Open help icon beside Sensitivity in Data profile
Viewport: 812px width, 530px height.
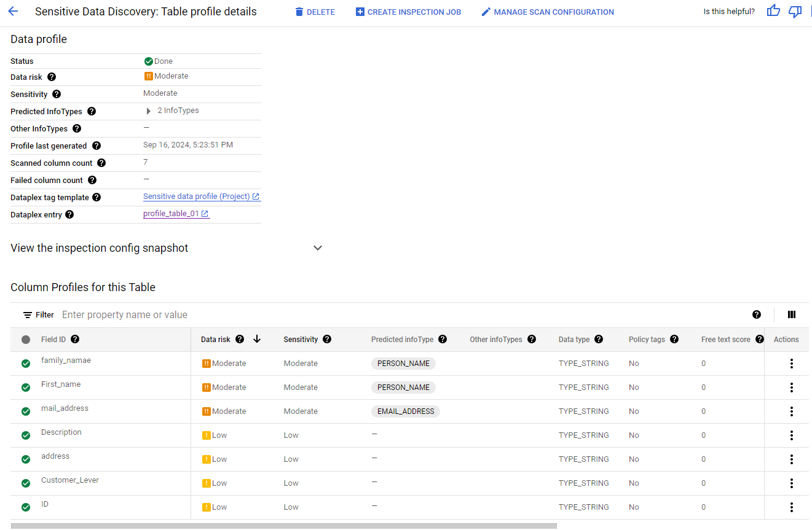coord(57,95)
